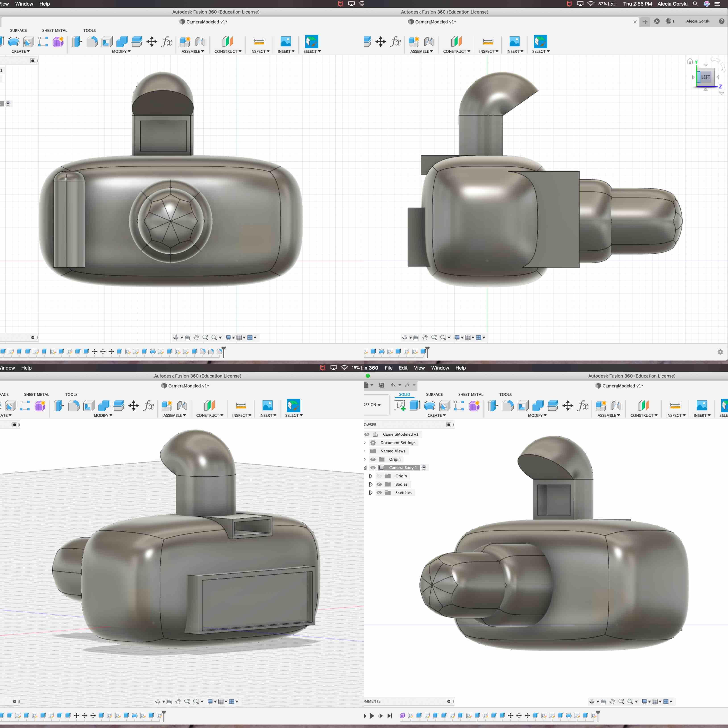The image size is (728, 728).
Task: Click Revolve tool in bottom-right window
Action: (x=430, y=405)
